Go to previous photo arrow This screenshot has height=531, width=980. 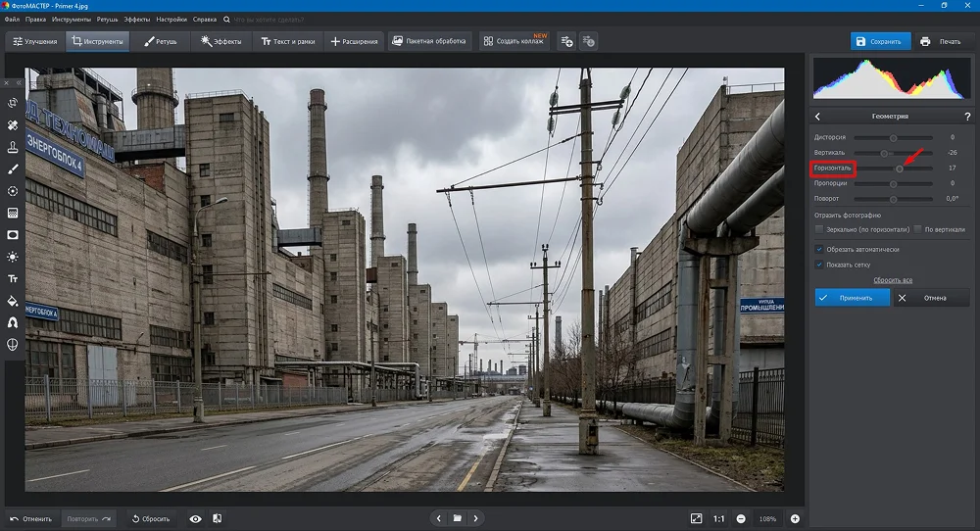[439, 518]
